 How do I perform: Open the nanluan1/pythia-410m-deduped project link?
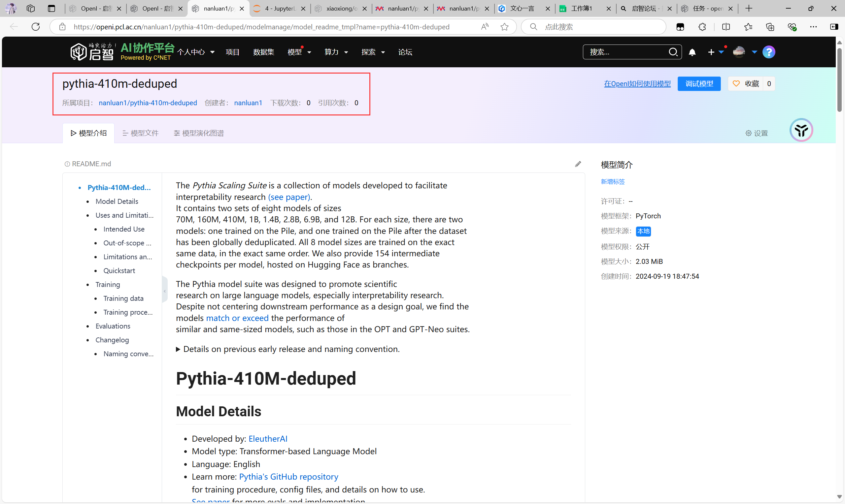tap(148, 103)
